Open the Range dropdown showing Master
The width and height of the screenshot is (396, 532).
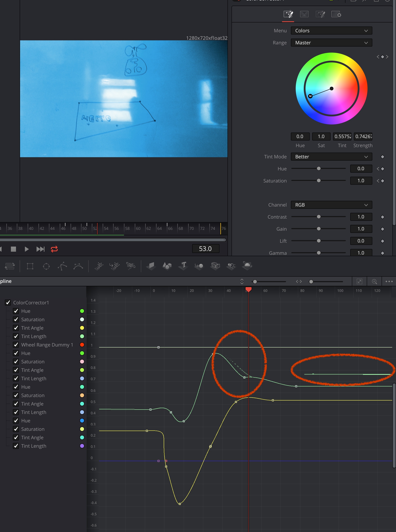coord(331,42)
